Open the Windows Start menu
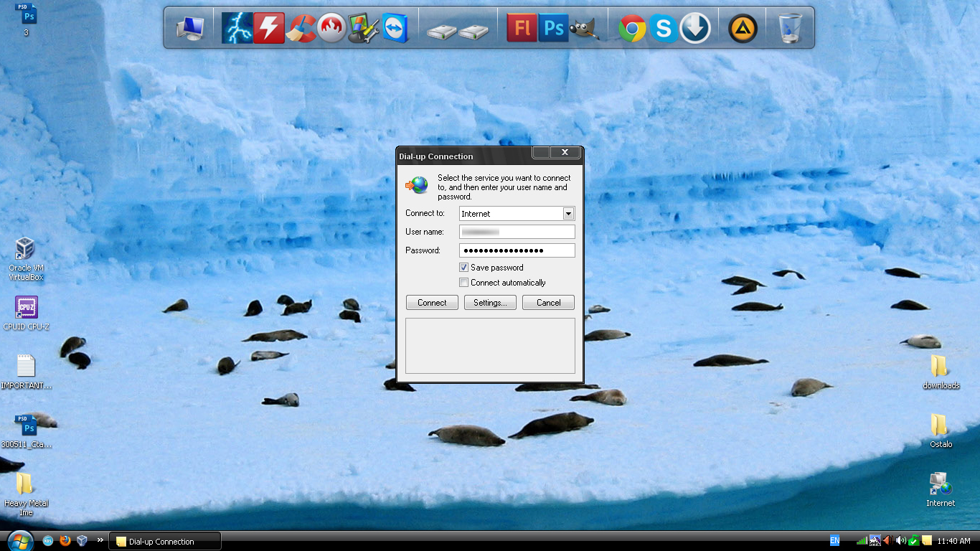This screenshot has height=551, width=980. click(x=19, y=540)
